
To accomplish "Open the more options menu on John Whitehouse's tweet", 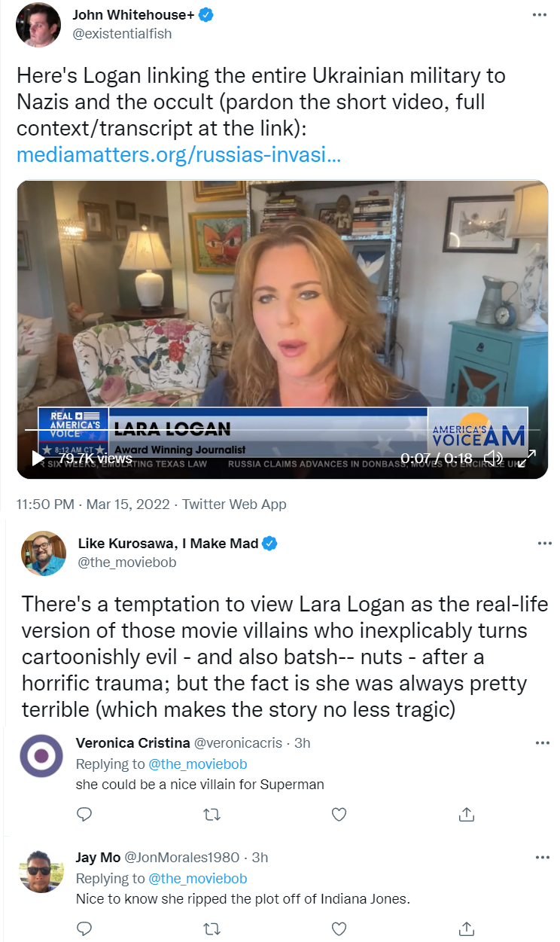I will coord(539,15).
